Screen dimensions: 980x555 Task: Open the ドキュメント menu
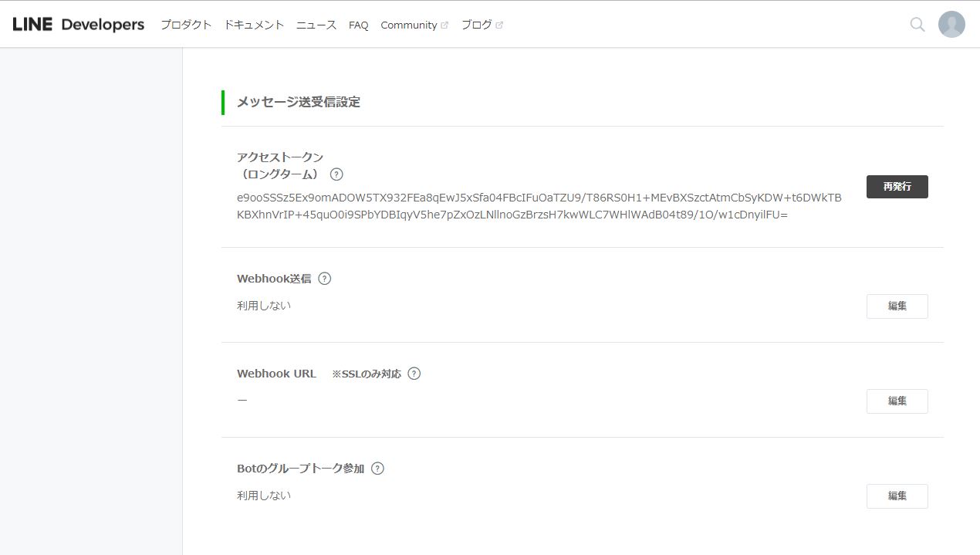[254, 25]
